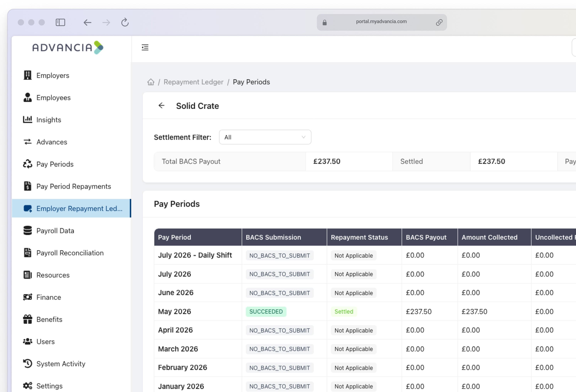This screenshot has width=576, height=392.
Task: Click the Settled summary label
Action: 411,161
